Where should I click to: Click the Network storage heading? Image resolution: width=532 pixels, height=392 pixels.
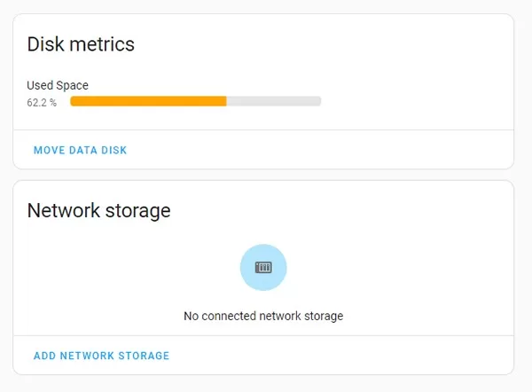(98, 210)
